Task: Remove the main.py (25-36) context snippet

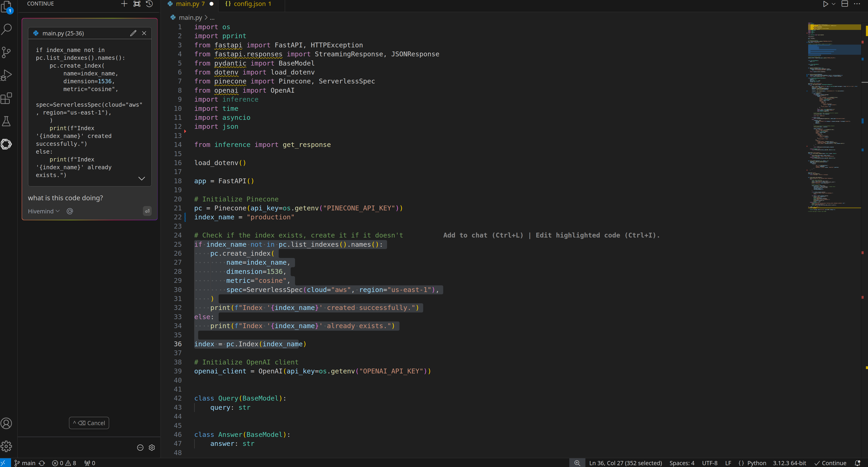Action: tap(144, 33)
